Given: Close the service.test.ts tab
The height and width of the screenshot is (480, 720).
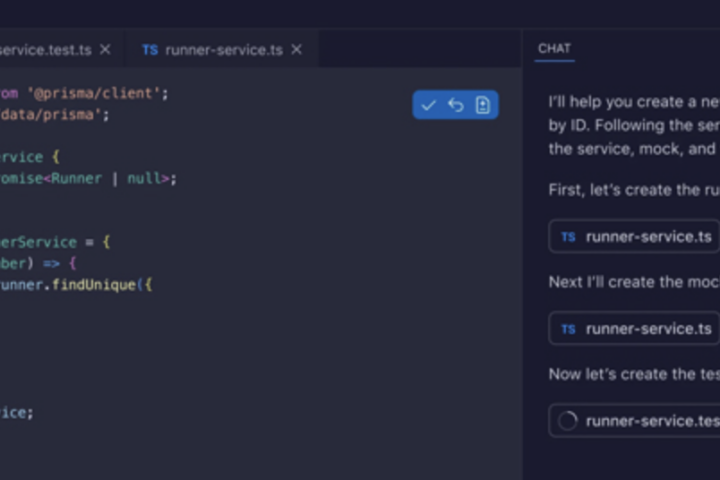Looking at the screenshot, I should (105, 49).
